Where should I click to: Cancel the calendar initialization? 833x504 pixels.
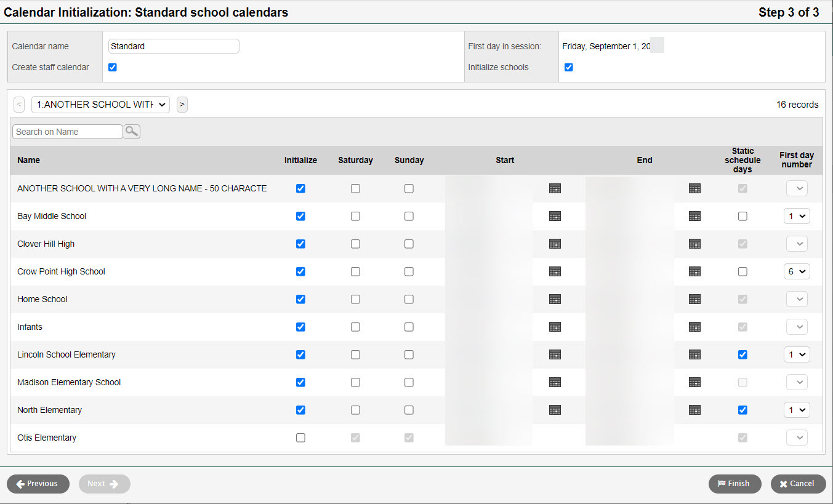pos(798,484)
